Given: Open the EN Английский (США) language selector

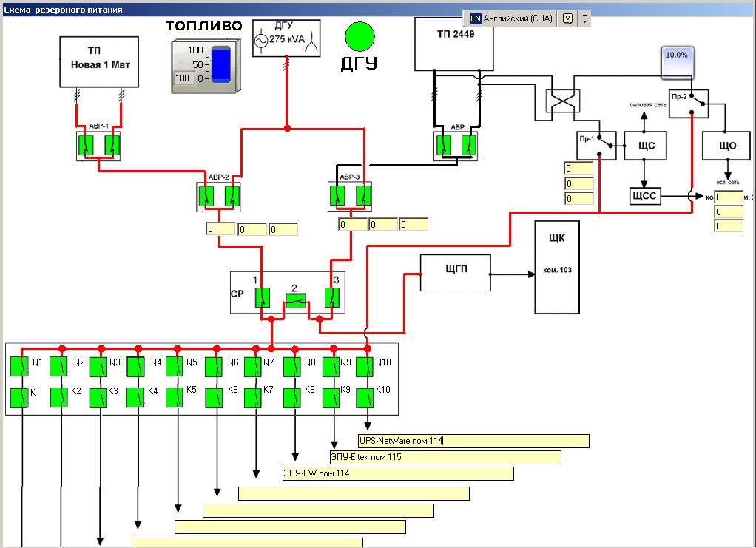Looking at the screenshot, I should point(511,18).
